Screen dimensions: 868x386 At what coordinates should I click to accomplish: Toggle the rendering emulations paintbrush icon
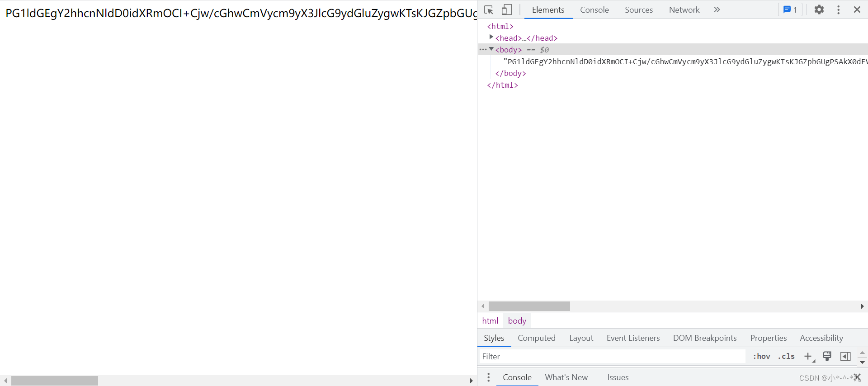click(x=827, y=356)
